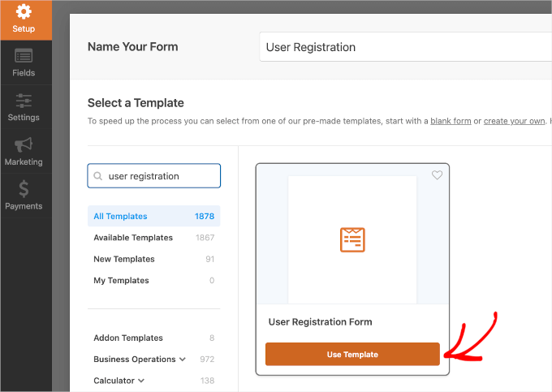Select Available Templates filter
Viewport: 552px width, 392px height.
click(133, 238)
